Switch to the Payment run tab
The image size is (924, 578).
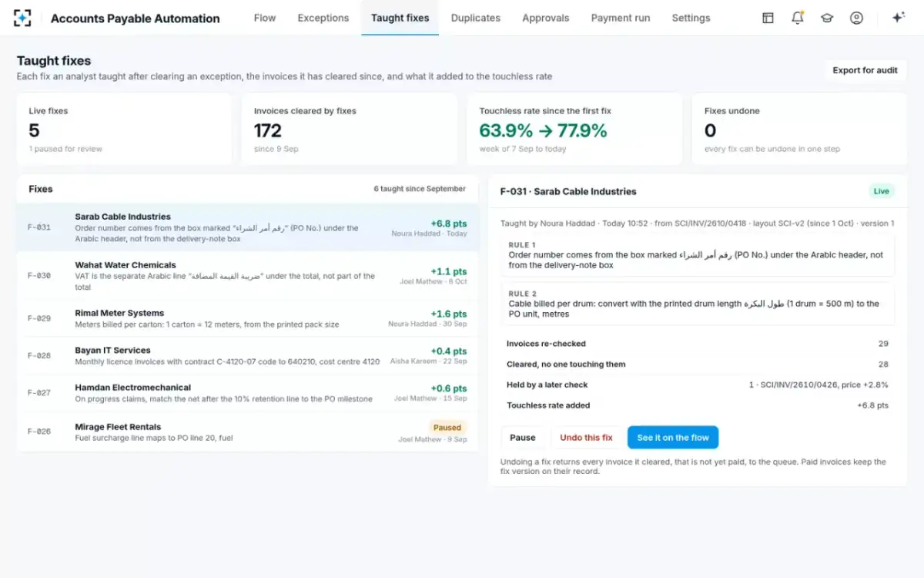coord(621,18)
